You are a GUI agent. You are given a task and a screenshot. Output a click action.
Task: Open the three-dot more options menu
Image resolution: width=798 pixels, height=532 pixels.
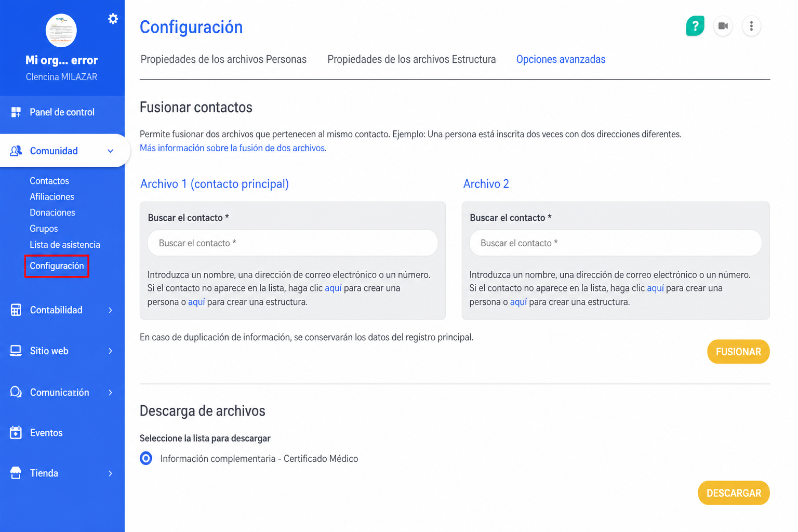(751, 26)
